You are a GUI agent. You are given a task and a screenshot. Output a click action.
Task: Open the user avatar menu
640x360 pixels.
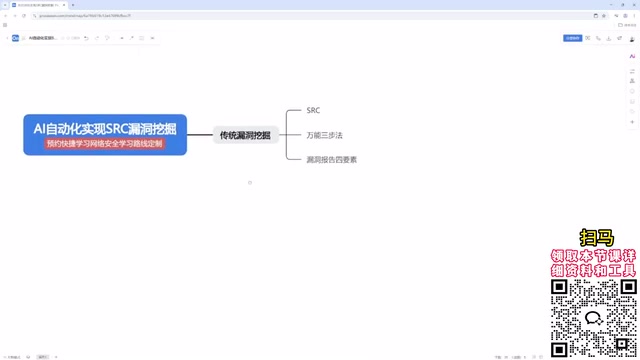point(632,38)
